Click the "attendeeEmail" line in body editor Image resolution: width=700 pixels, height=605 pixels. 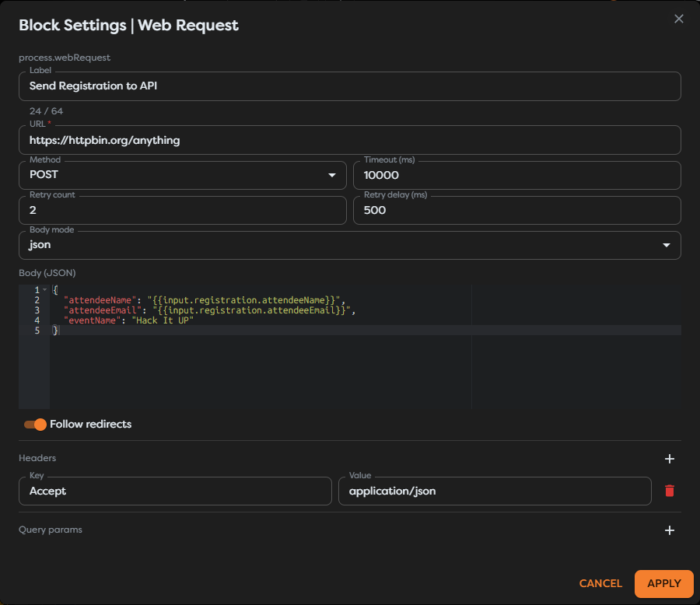click(x=209, y=310)
